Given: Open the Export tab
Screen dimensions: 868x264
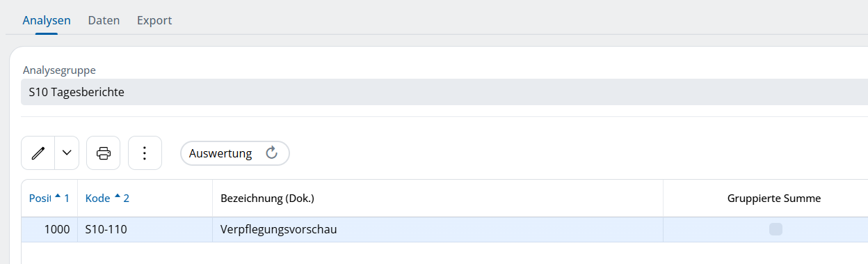Looking at the screenshot, I should coord(154,20).
